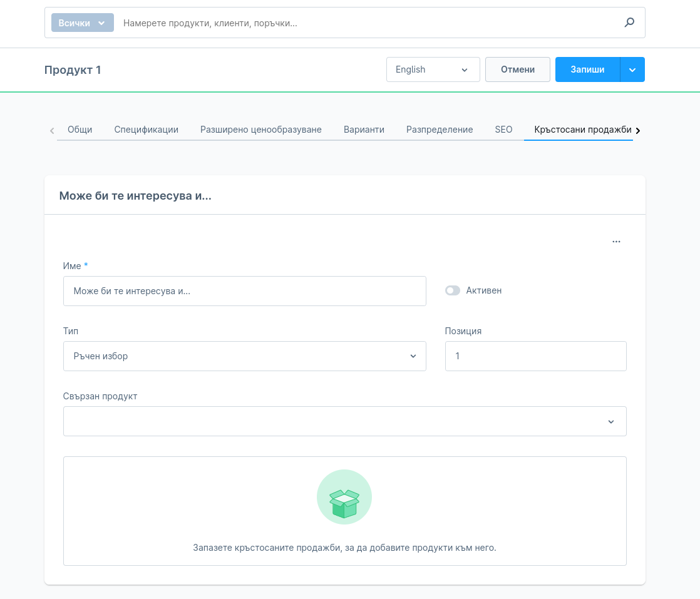Select the Варианти tab

coord(364,130)
